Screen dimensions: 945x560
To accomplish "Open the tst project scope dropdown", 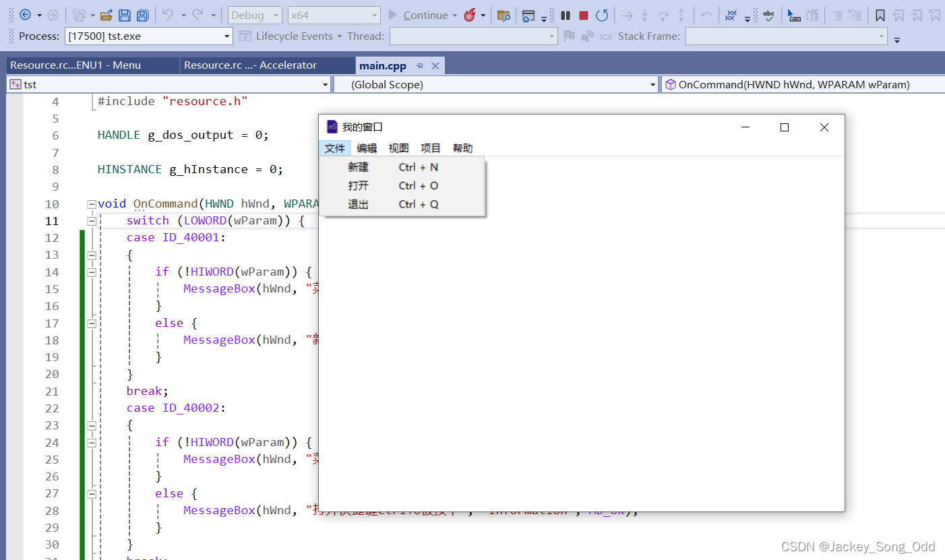I will [x=169, y=84].
